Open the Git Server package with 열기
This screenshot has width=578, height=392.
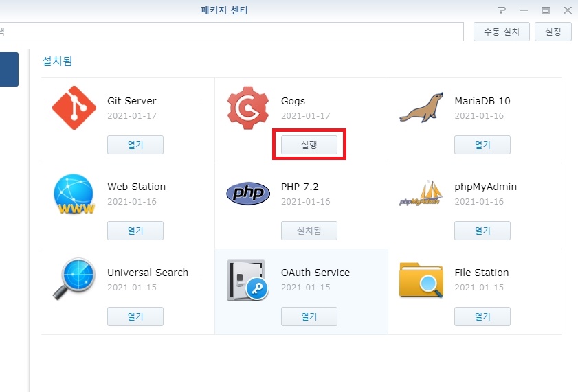coord(135,145)
